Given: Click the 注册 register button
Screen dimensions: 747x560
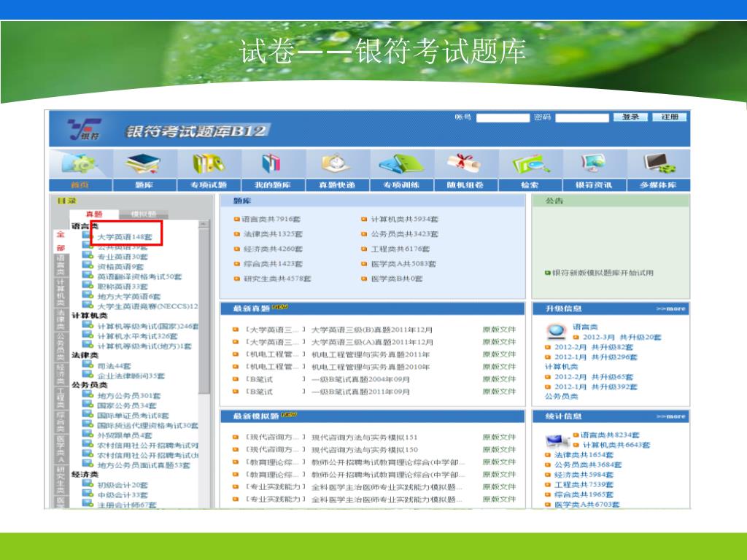Looking at the screenshot, I should pos(670,117).
